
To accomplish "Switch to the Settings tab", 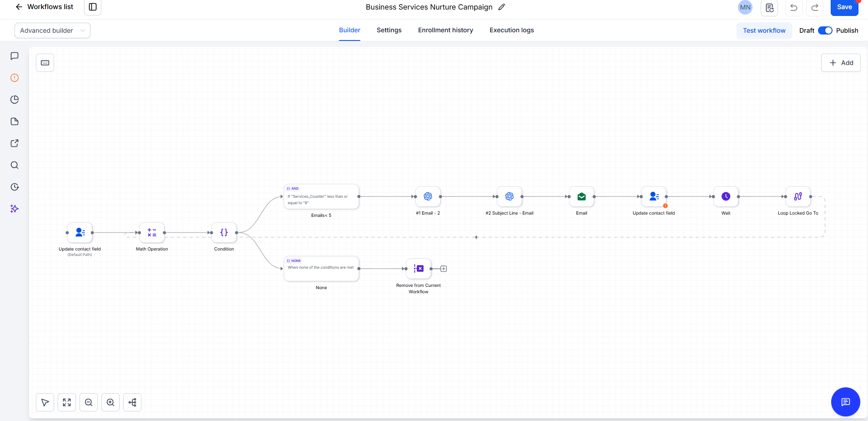I will (389, 30).
